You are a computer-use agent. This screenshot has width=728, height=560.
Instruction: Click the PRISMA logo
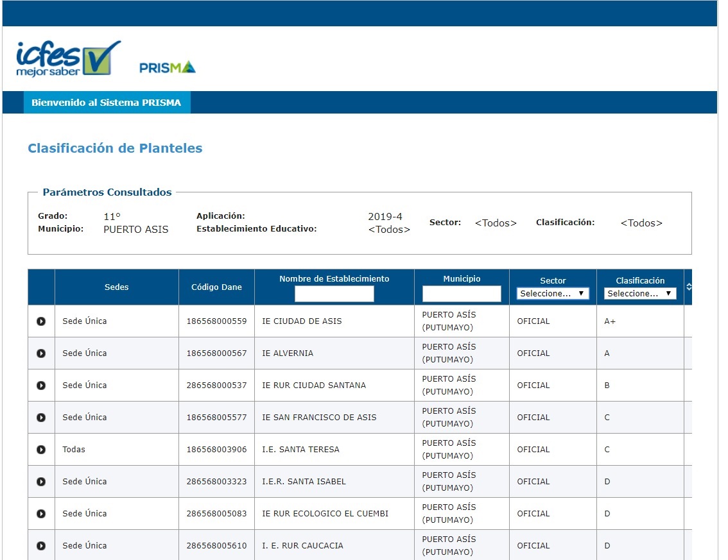[x=168, y=67]
